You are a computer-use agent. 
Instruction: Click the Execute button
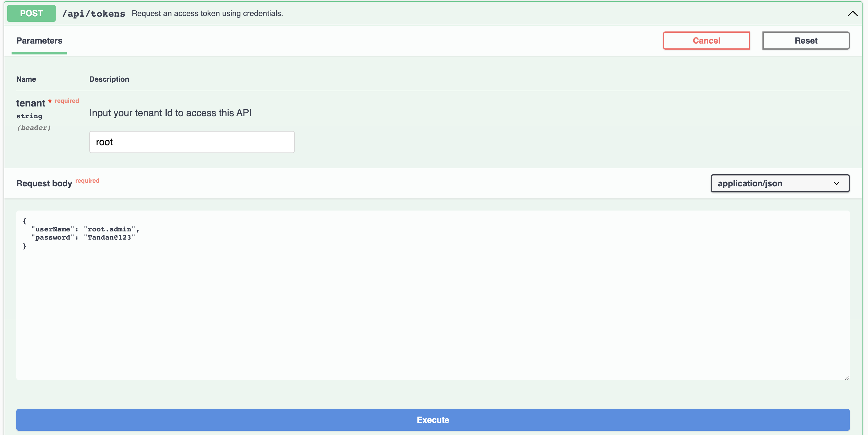[433, 420]
